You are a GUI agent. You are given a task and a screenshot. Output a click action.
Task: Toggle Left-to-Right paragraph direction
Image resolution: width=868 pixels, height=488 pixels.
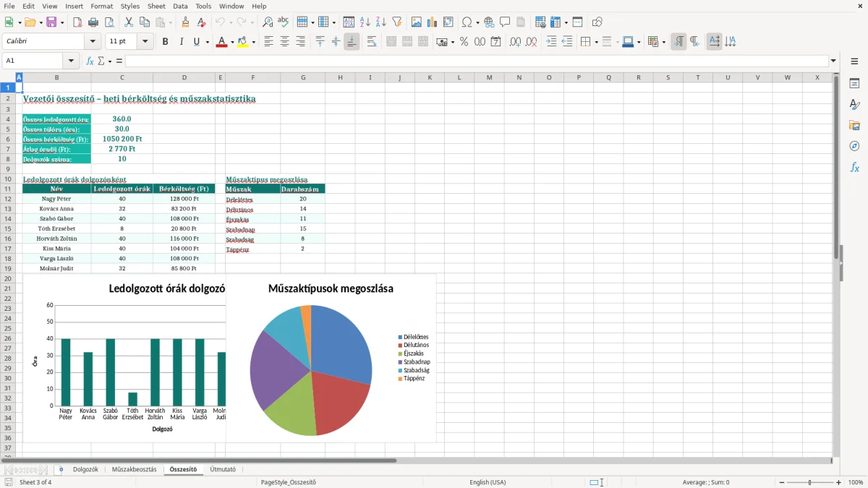(x=678, y=42)
